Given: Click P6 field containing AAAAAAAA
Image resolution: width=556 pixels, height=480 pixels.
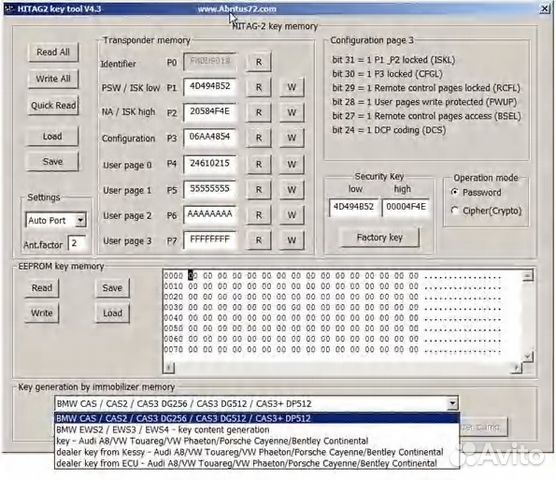Looking at the screenshot, I should point(210,214).
